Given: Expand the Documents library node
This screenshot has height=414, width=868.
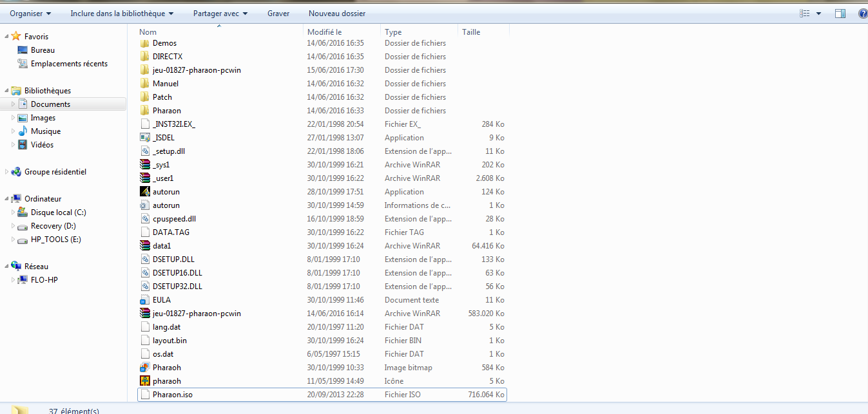Looking at the screenshot, I should coord(13,104).
